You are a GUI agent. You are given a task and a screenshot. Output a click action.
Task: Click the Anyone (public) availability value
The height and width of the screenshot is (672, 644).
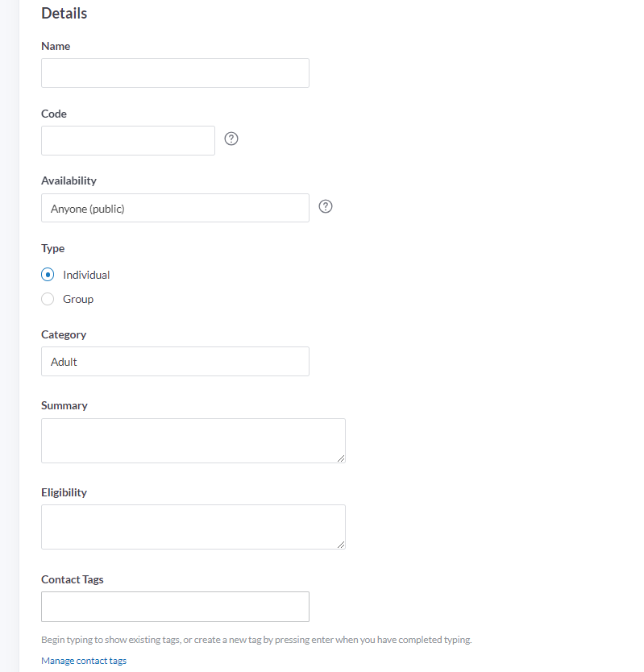pos(86,208)
